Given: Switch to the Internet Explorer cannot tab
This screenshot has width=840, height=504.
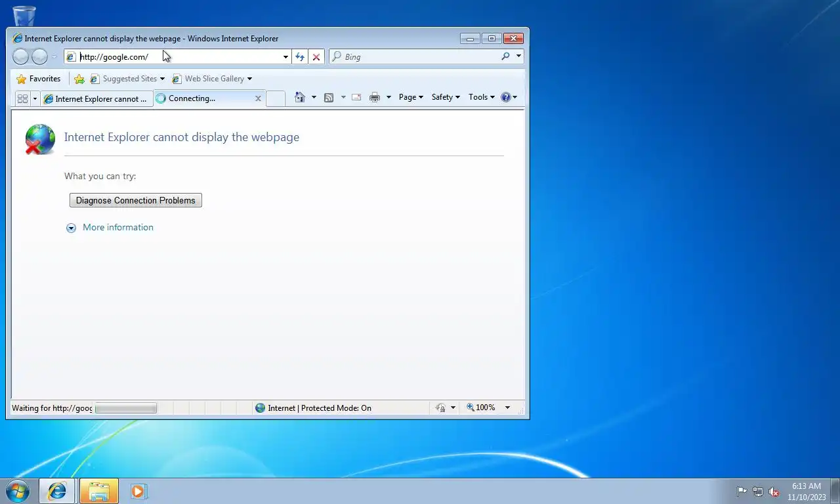Looking at the screenshot, I should (96, 98).
